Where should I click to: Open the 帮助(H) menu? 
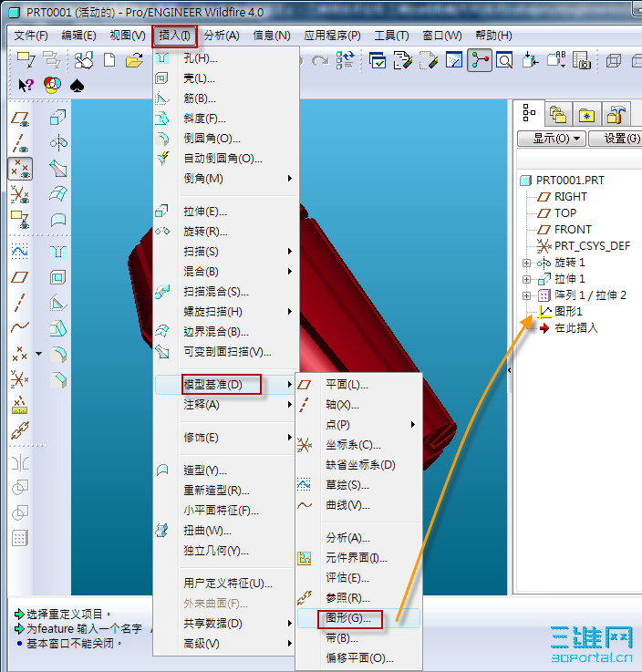tap(493, 36)
